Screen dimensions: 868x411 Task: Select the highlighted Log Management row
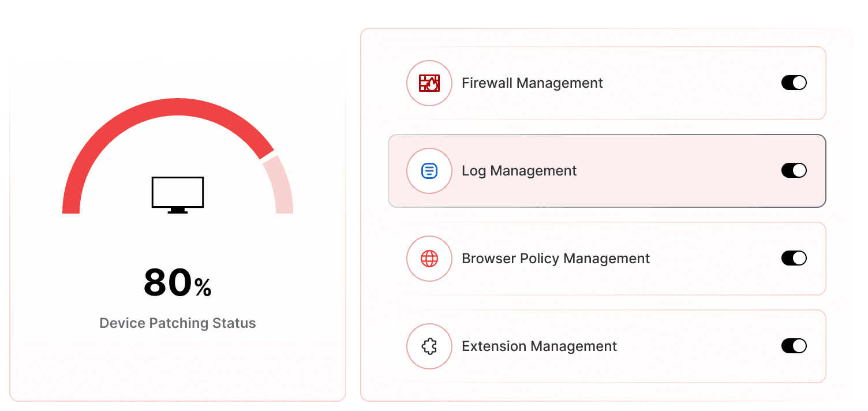pyautogui.click(x=606, y=171)
